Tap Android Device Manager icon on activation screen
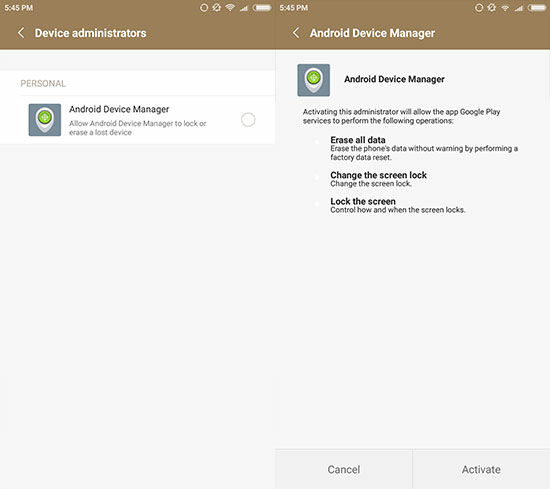Screen dimensions: 550x489 314,80
